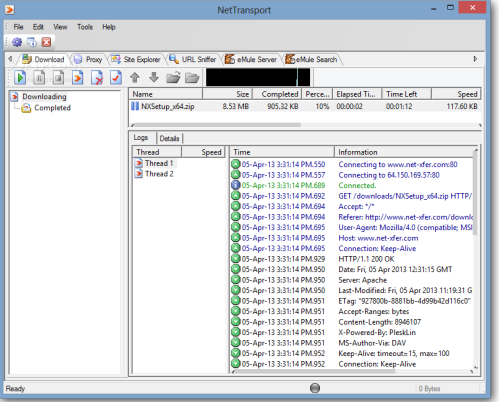
Task: Open the File menu
Action: (18, 27)
